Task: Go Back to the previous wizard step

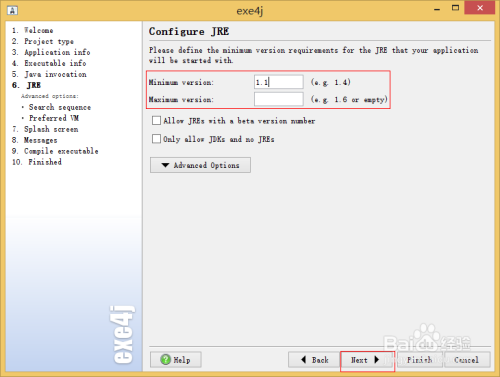Action: [314, 360]
